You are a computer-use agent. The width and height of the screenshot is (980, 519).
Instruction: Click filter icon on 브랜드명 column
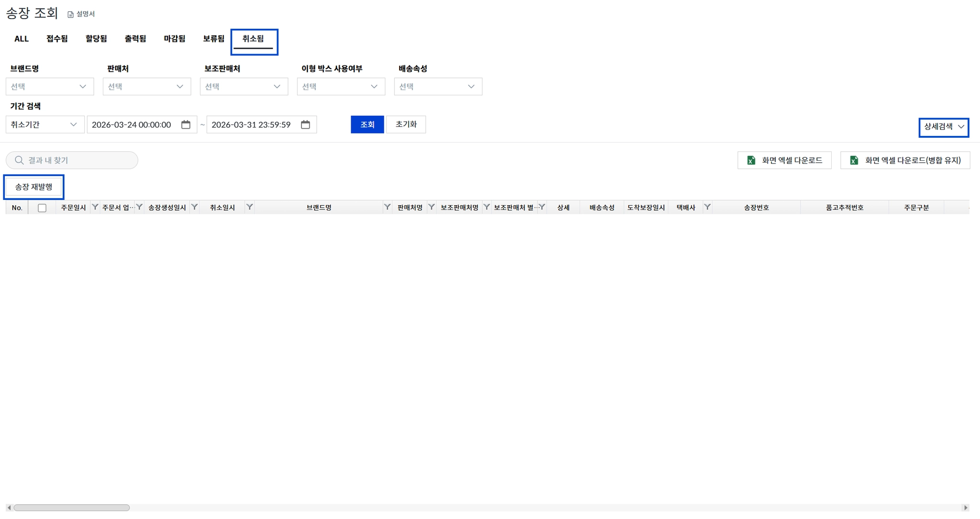pyautogui.click(x=387, y=207)
